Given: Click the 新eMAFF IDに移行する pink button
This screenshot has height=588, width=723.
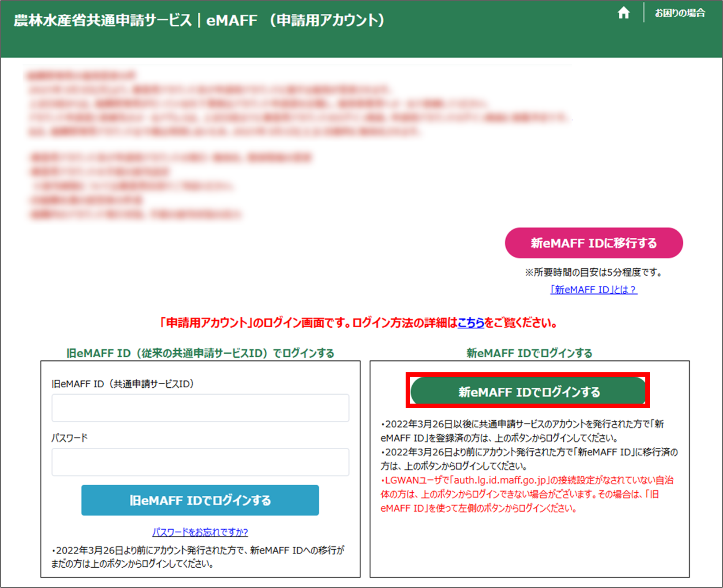Looking at the screenshot, I should tap(594, 243).
